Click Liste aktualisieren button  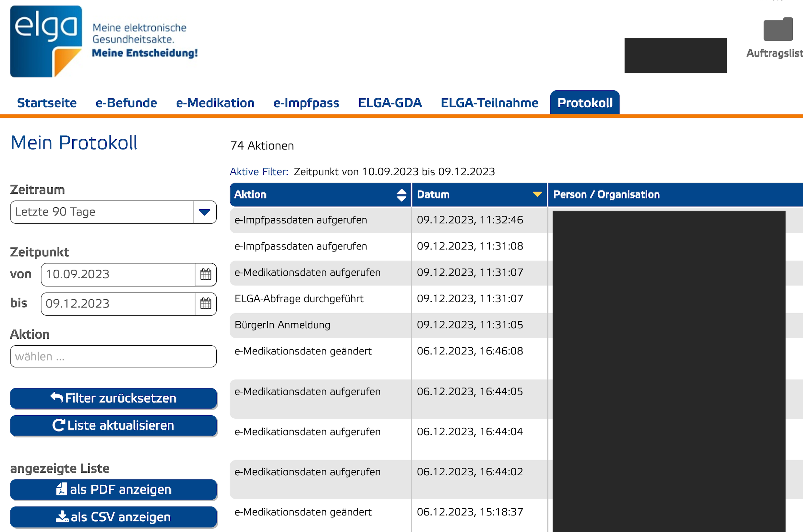pos(113,425)
